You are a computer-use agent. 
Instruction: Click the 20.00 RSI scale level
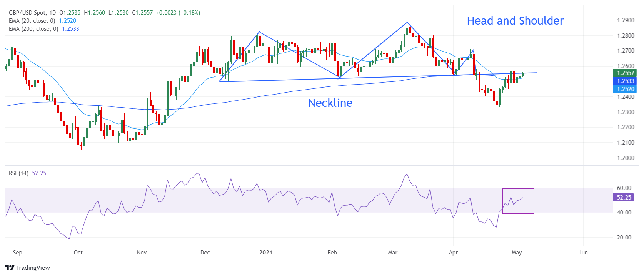pyautogui.click(x=624, y=238)
